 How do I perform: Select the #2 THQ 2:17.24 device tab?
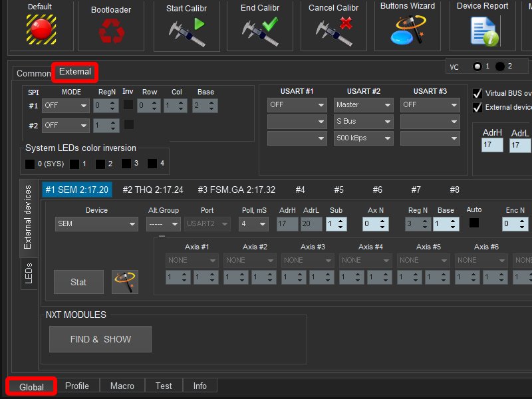[x=153, y=190]
